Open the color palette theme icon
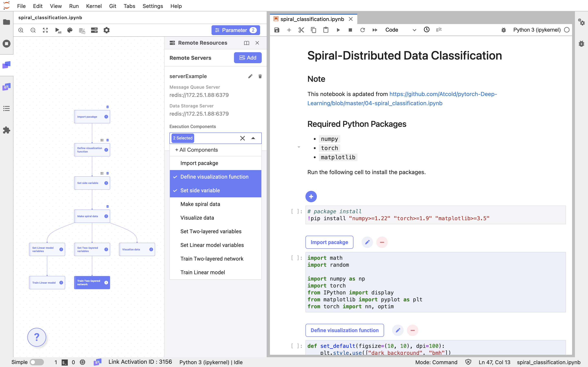The image size is (588, 367). click(x=70, y=30)
